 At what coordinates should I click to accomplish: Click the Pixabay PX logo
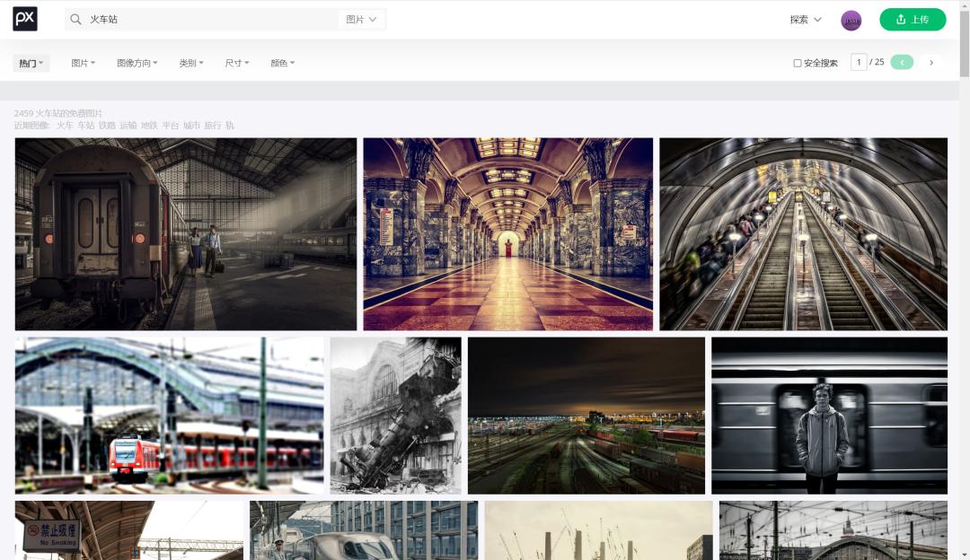click(25, 19)
